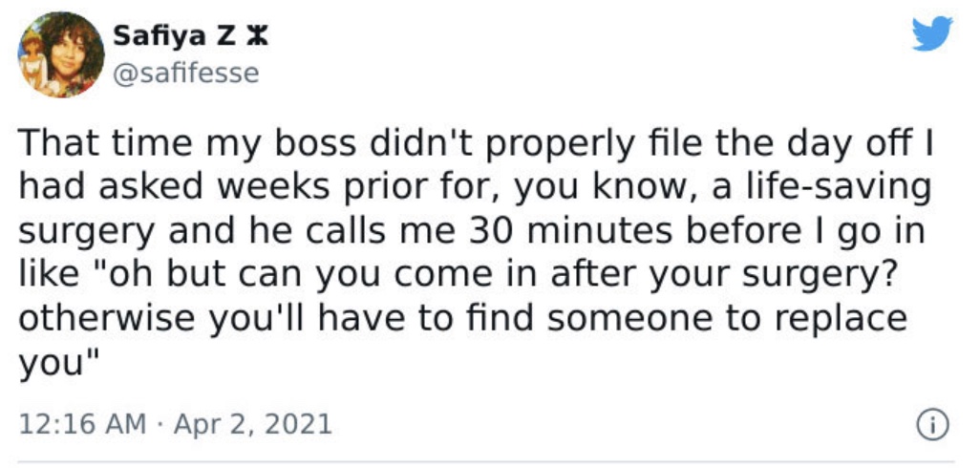This screenshot has height=468, width=980.
Task: Open Safiya Z's profile avatar
Action: (x=60, y=55)
